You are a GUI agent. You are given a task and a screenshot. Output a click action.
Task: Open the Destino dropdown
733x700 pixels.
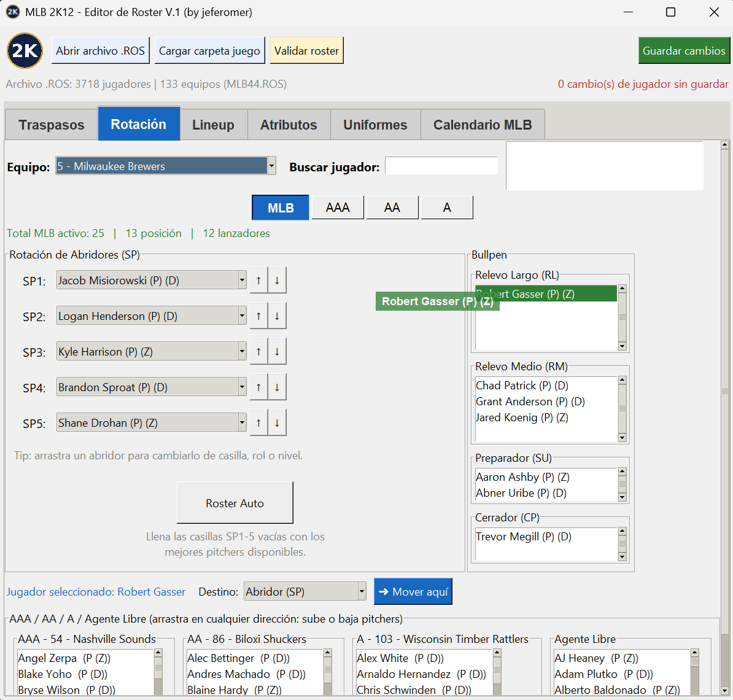click(x=362, y=591)
